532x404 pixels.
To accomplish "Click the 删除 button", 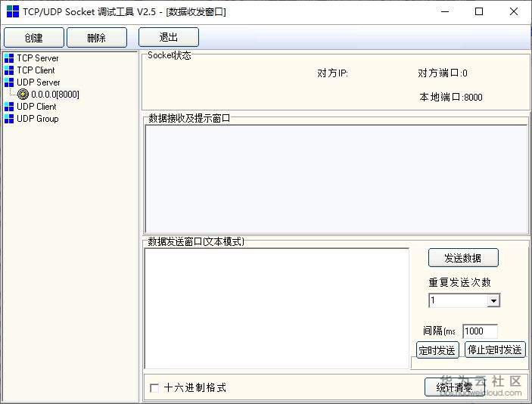I will click(97, 37).
